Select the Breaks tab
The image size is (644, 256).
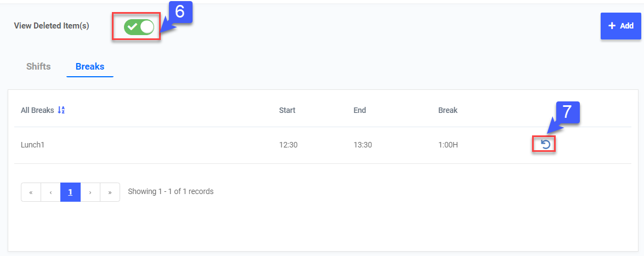coord(90,67)
